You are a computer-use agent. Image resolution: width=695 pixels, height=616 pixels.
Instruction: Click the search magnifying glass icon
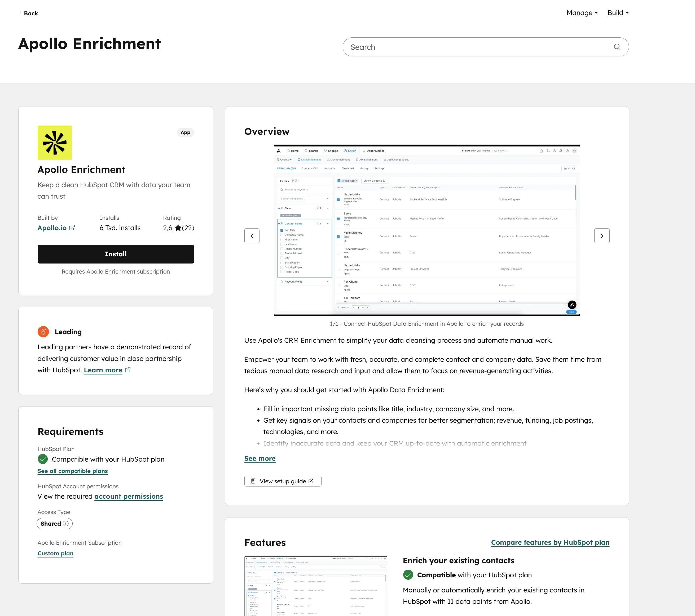tap(617, 47)
